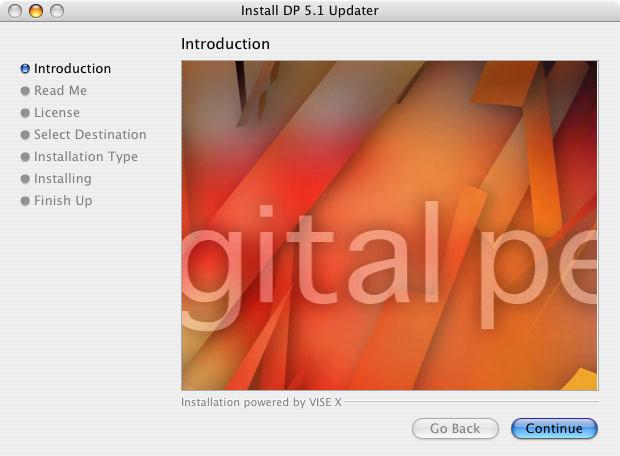Click the gray bullet beside Installation Type
This screenshot has height=456, width=620.
click(x=25, y=157)
